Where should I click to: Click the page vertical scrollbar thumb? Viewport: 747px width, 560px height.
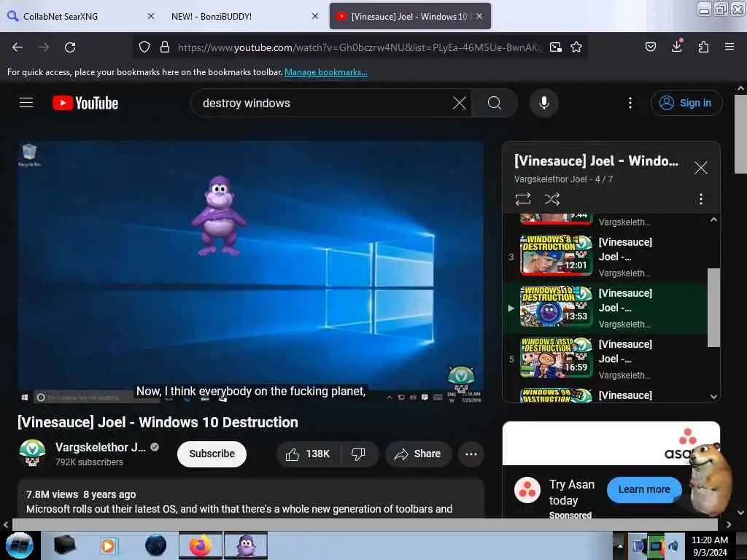tap(741, 134)
